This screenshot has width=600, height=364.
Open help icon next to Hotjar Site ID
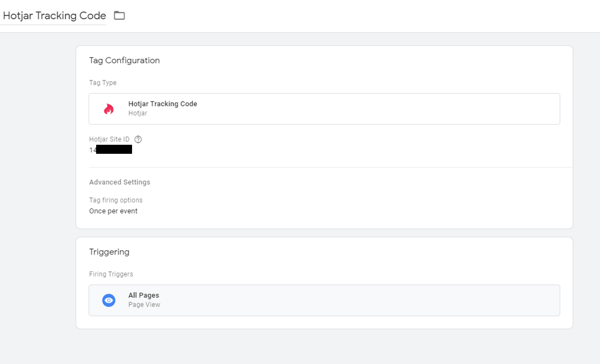tap(138, 139)
